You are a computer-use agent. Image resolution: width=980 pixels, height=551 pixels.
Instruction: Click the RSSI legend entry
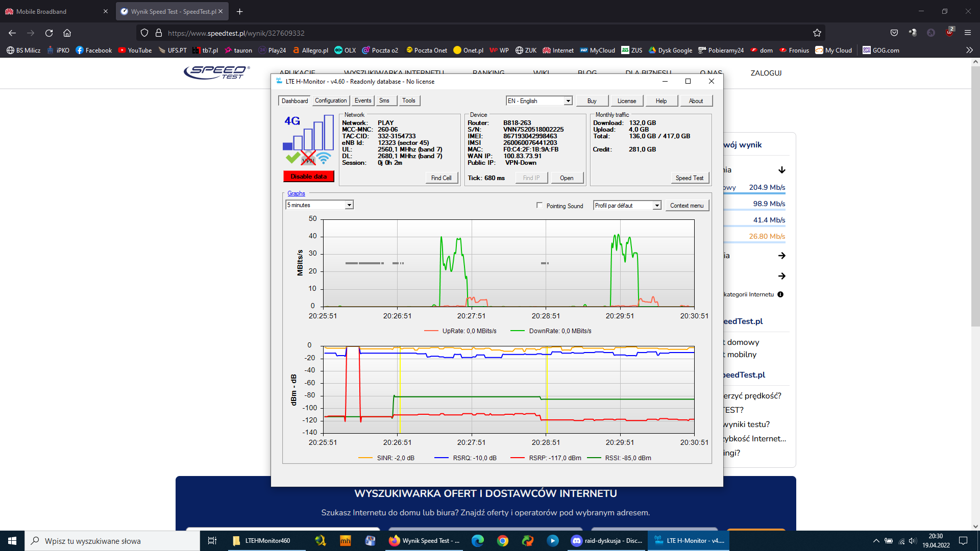tap(619, 458)
